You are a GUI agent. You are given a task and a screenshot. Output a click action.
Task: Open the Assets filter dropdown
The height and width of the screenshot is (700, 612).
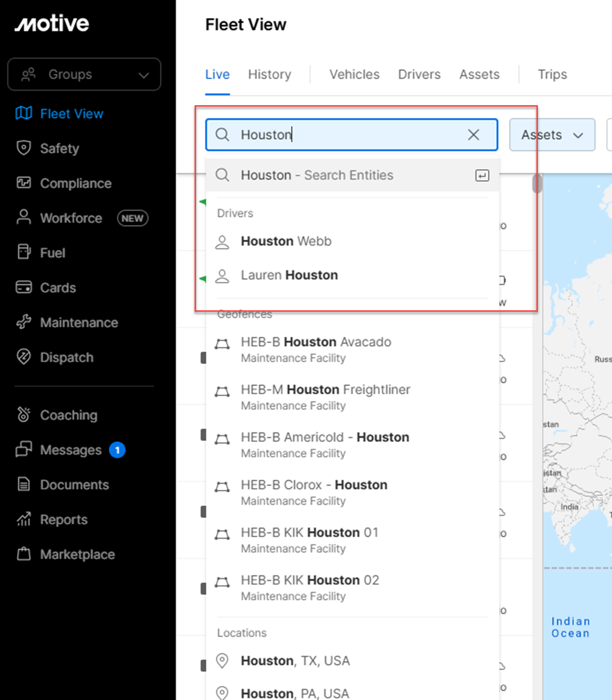pyautogui.click(x=552, y=135)
